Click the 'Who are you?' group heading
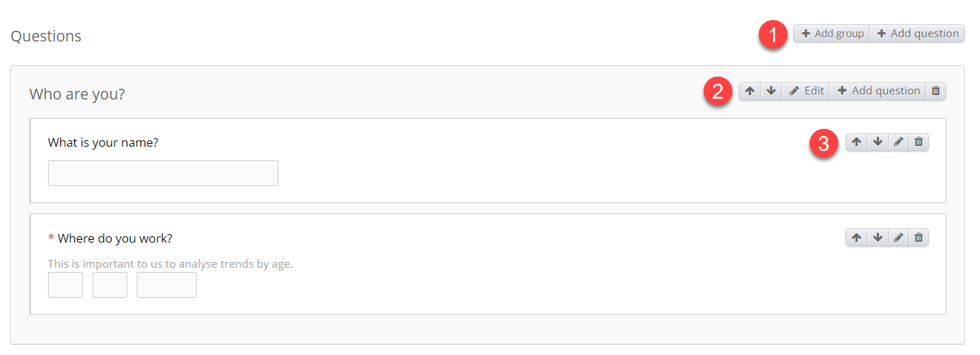Screen dimensions: 980x355 point(77,94)
